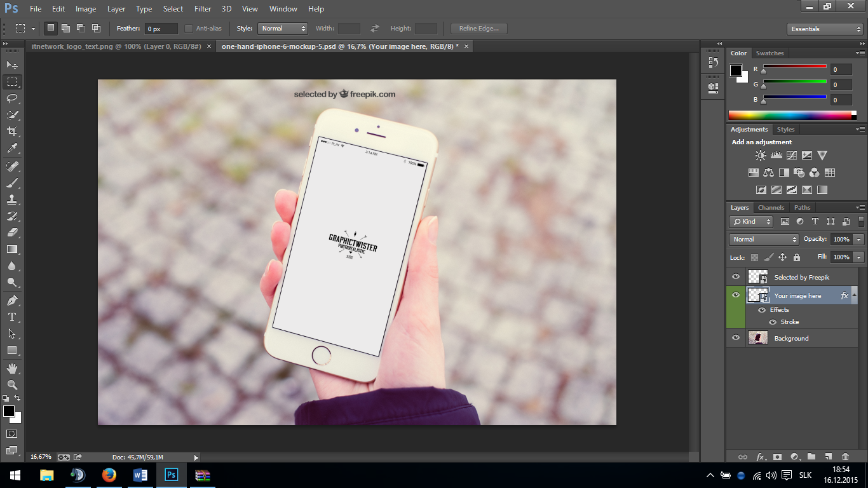Open the Essentials workspace dropdown

[825, 29]
